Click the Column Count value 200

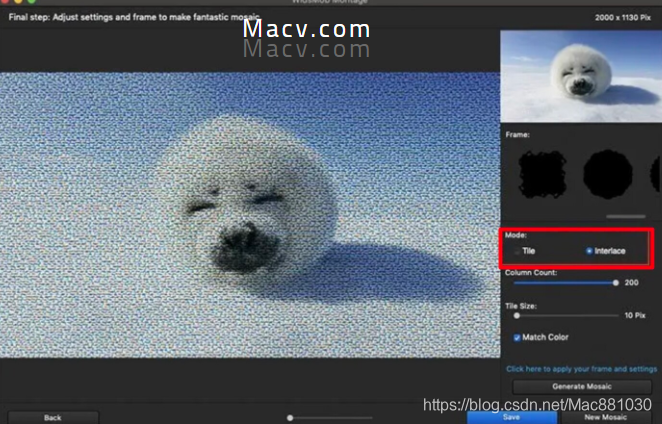(632, 283)
